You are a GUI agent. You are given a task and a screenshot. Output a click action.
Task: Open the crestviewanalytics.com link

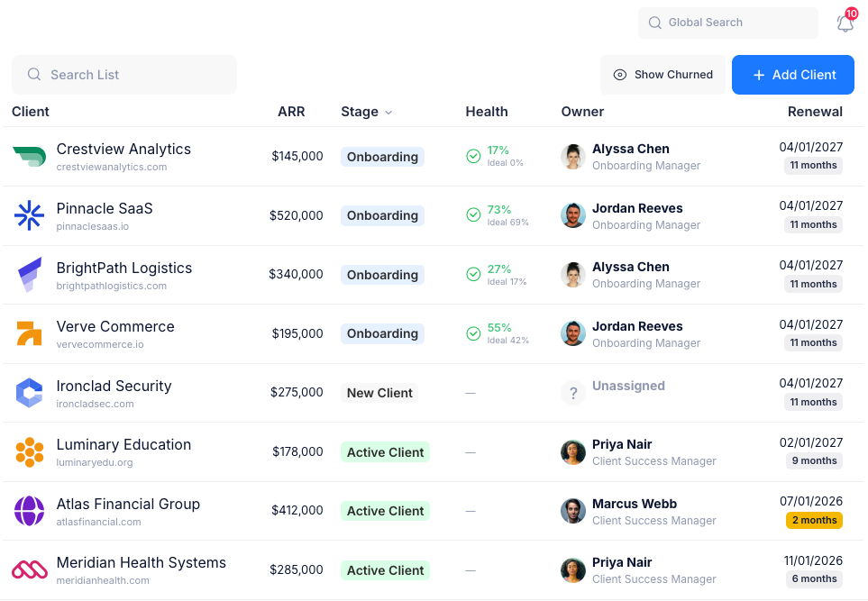click(111, 168)
